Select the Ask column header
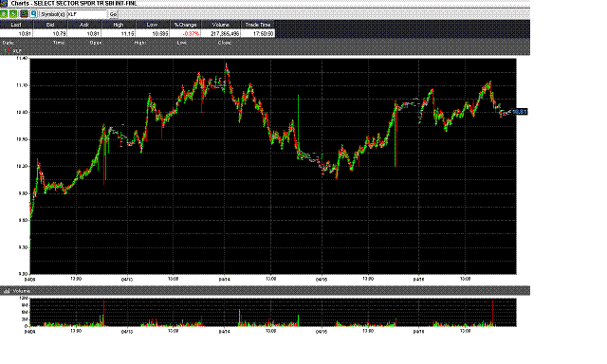This screenshot has height=364, width=607. pos(84,25)
